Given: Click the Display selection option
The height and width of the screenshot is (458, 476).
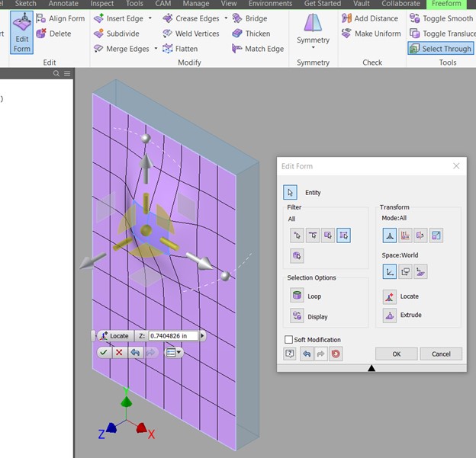Looking at the screenshot, I should click(297, 316).
